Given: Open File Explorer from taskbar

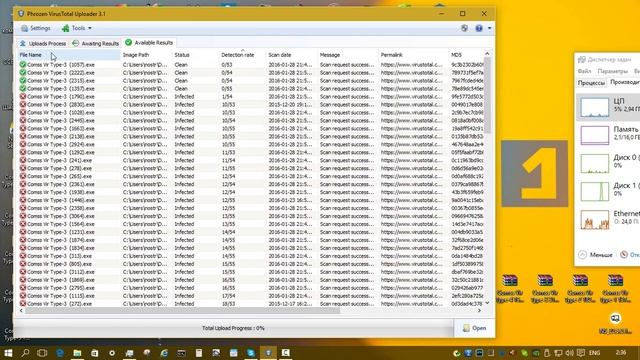Looking at the screenshot, I should point(77,353).
